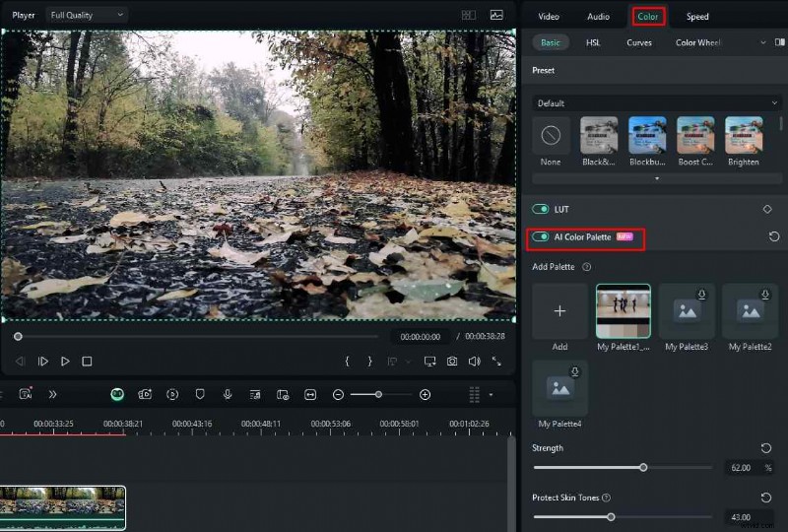Open the Full Quality player dropdown

pyautogui.click(x=87, y=15)
